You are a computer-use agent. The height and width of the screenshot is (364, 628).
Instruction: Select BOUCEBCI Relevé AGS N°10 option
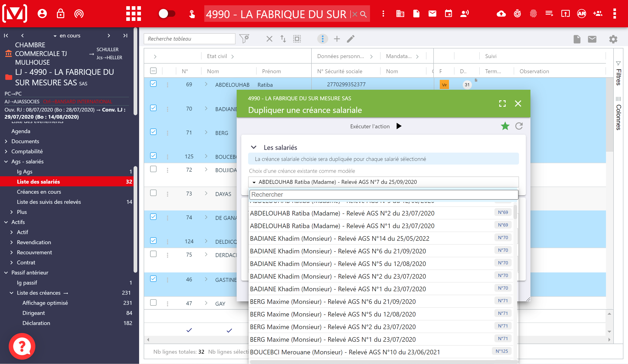[x=381, y=352]
